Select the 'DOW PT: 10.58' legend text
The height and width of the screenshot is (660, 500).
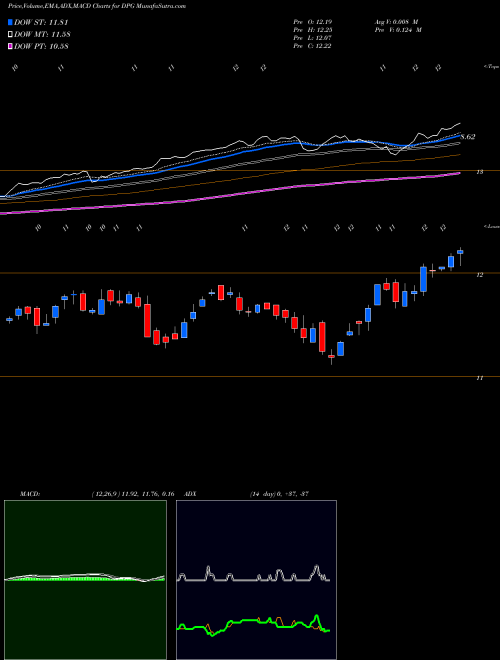(x=41, y=46)
